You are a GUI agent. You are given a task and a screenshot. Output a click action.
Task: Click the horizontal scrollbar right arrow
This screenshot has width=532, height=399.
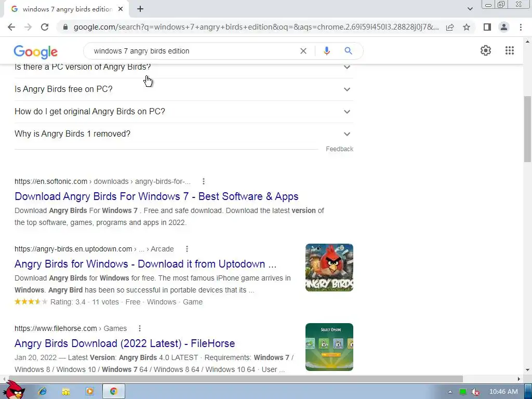click(x=519, y=379)
